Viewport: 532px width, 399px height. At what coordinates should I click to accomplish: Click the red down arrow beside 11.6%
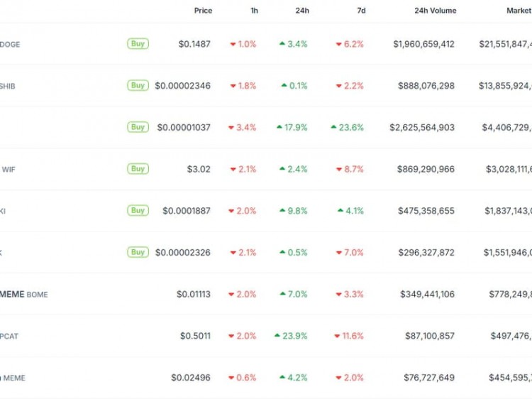[x=338, y=336]
